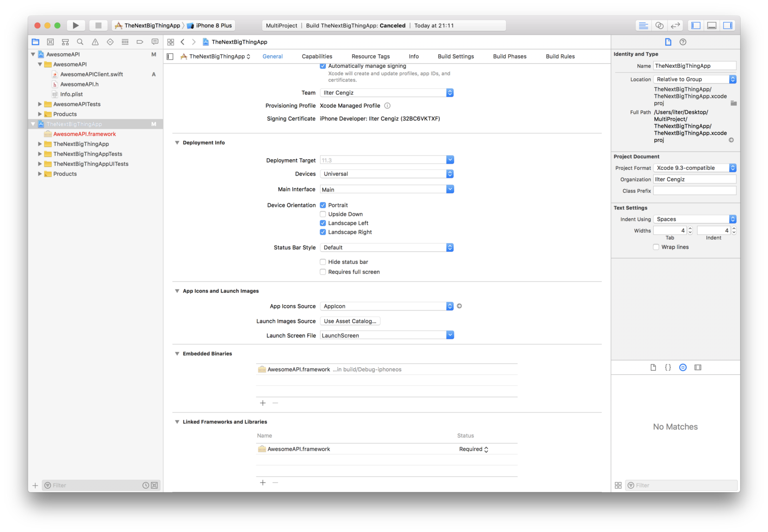Uncheck Portrait orientation
768x532 pixels.
coord(323,205)
